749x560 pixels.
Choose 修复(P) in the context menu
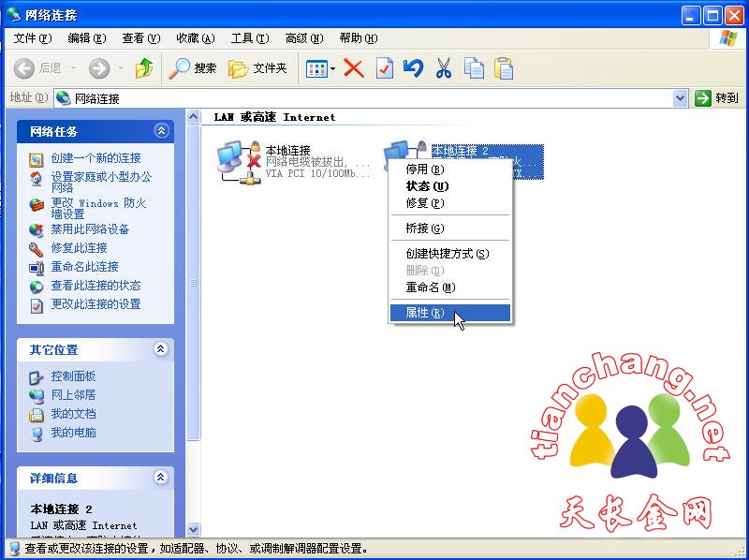(450, 203)
